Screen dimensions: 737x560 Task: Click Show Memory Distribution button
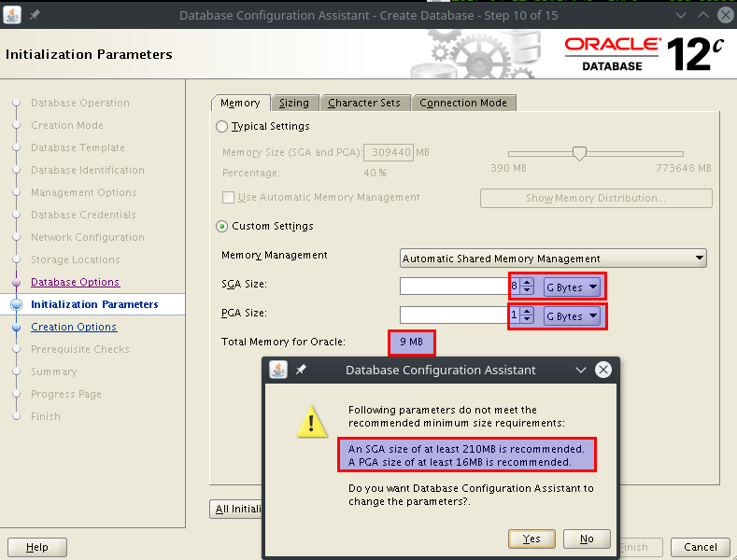(596, 198)
